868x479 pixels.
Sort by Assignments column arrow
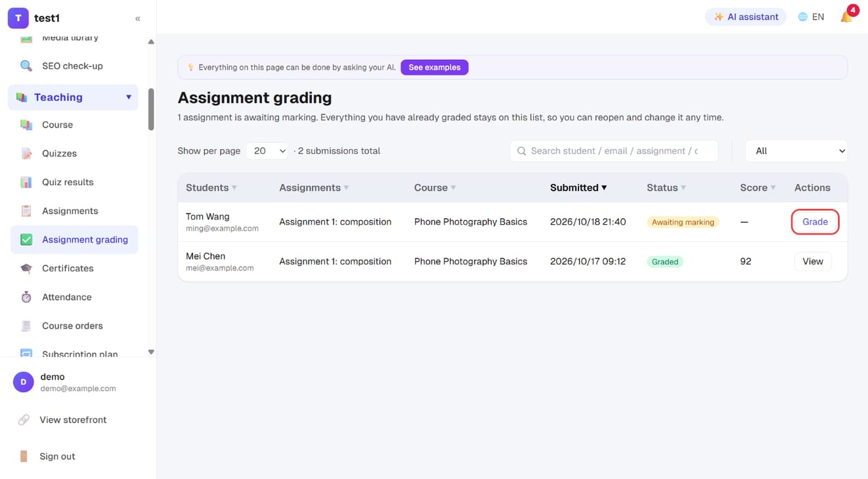347,188
